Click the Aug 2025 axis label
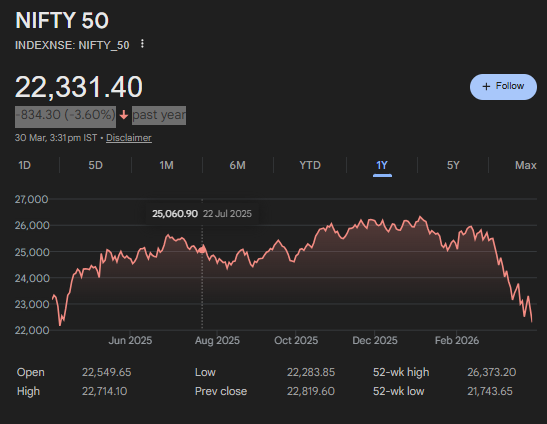This screenshot has width=547, height=424. click(217, 340)
